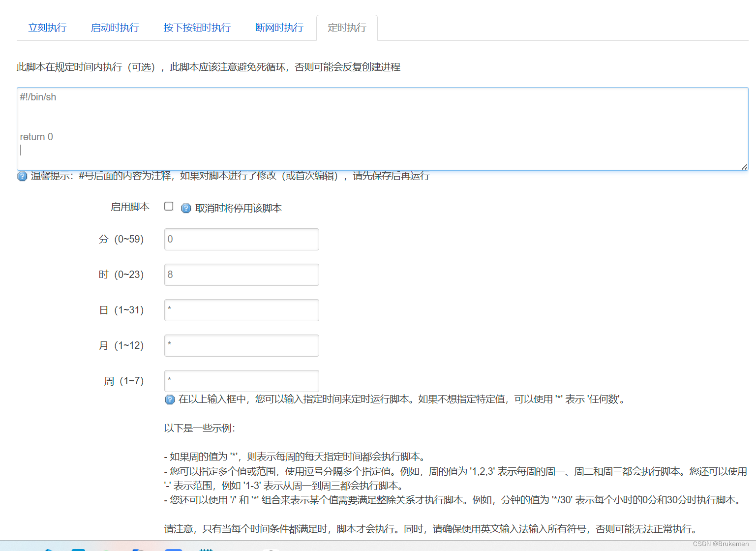The image size is (756, 551).
Task: Open the 断网时执行 tab
Action: pos(279,28)
